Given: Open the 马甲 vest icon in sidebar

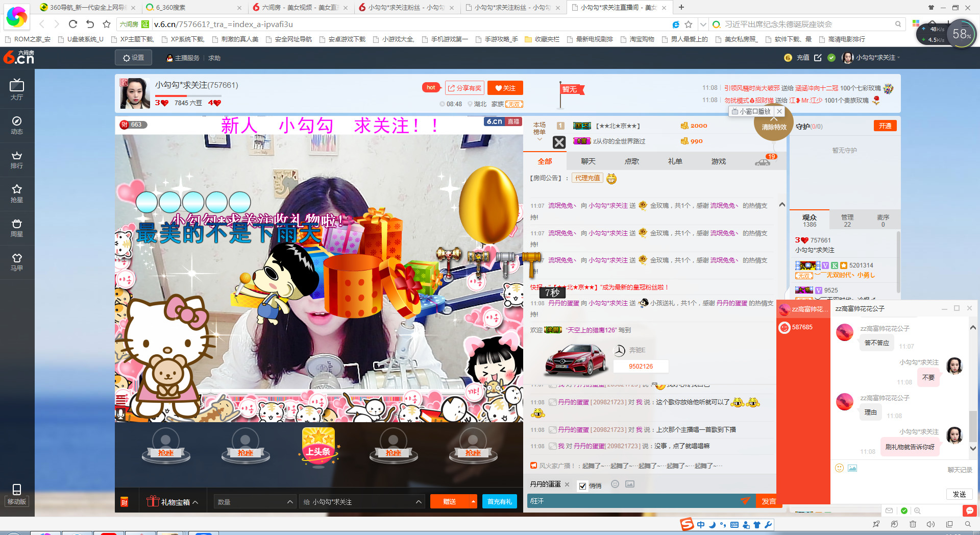Looking at the screenshot, I should coord(17,262).
